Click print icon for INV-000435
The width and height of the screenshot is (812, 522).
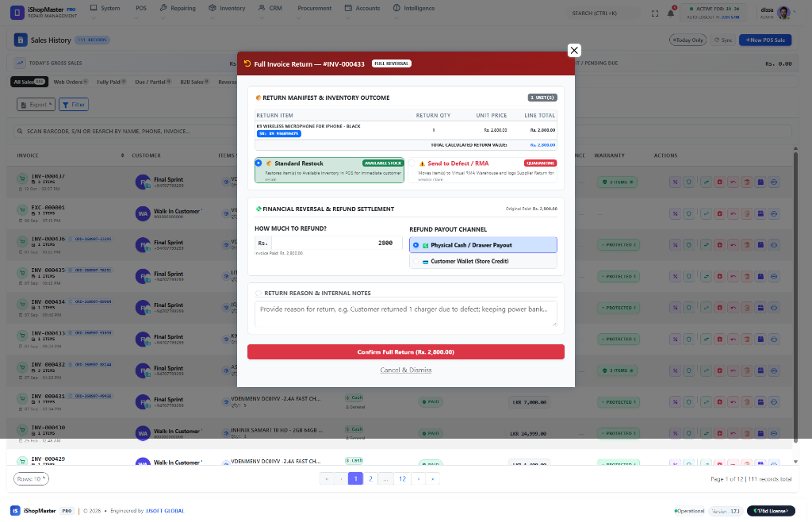pyautogui.click(x=774, y=277)
